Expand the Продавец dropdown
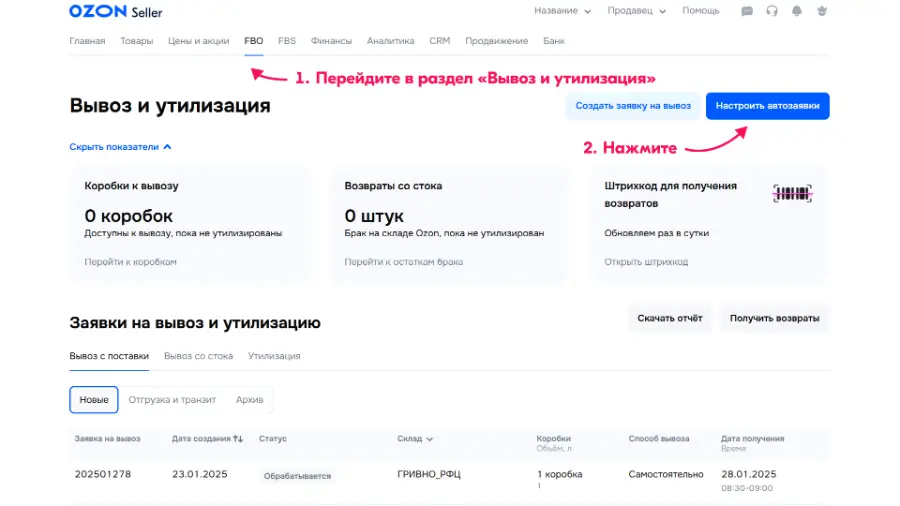Screen dimensions: 900x506 point(637,11)
